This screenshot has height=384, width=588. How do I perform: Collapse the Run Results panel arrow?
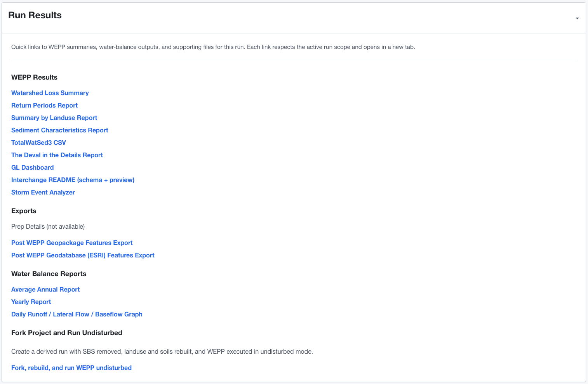coord(577,18)
